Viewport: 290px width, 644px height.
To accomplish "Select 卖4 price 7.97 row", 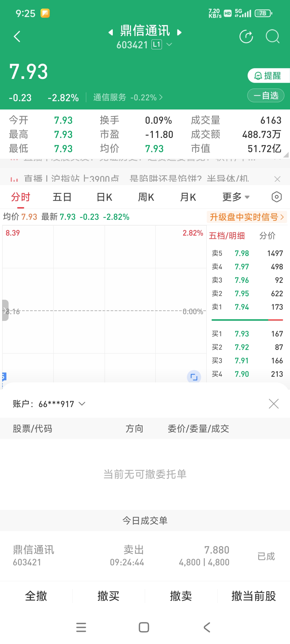I will tap(247, 267).
